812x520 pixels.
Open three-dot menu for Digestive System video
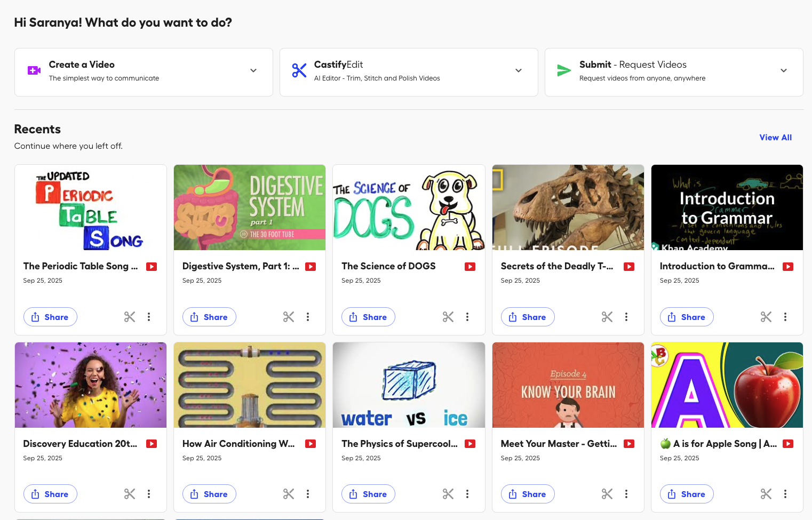[308, 317]
